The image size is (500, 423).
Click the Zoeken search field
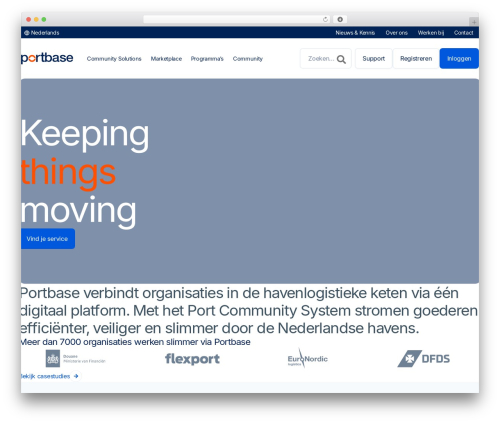(326, 59)
